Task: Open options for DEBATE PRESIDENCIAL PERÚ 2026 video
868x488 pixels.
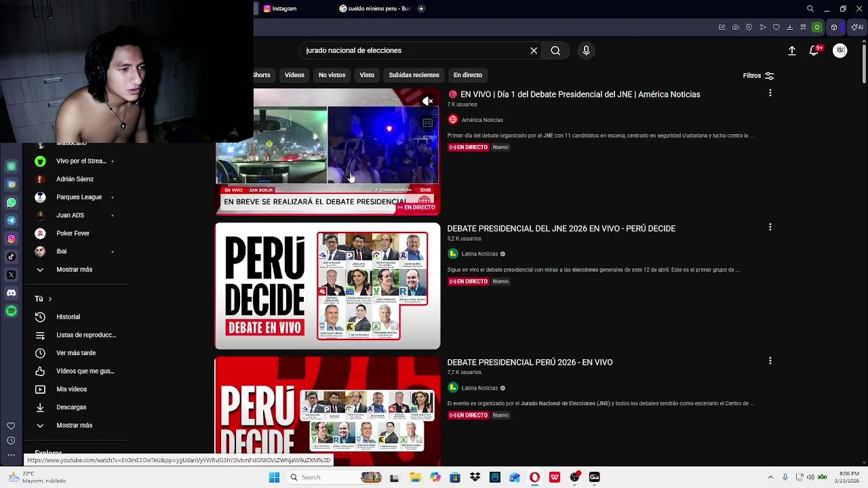Action: tap(770, 361)
